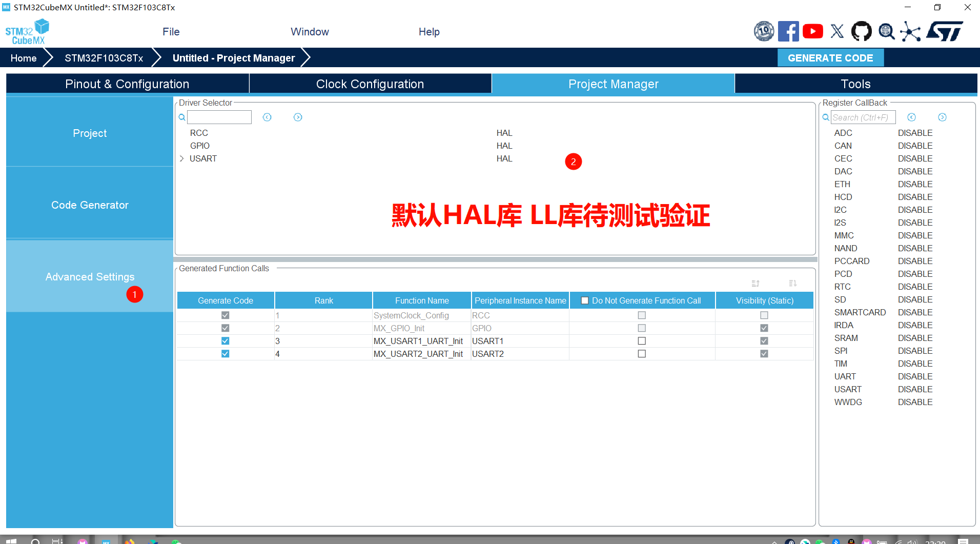Screen dimensions: 980x544
Task: Click the ST community network icon
Action: [910, 31]
